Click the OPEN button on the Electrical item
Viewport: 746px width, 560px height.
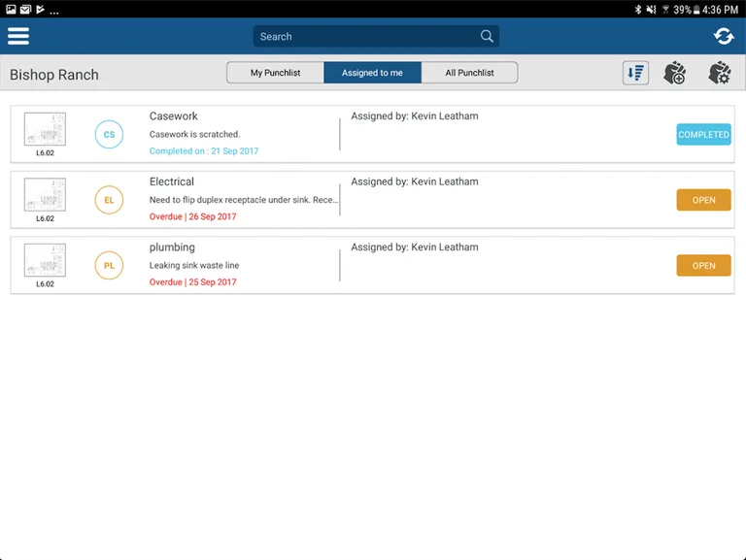pos(703,200)
